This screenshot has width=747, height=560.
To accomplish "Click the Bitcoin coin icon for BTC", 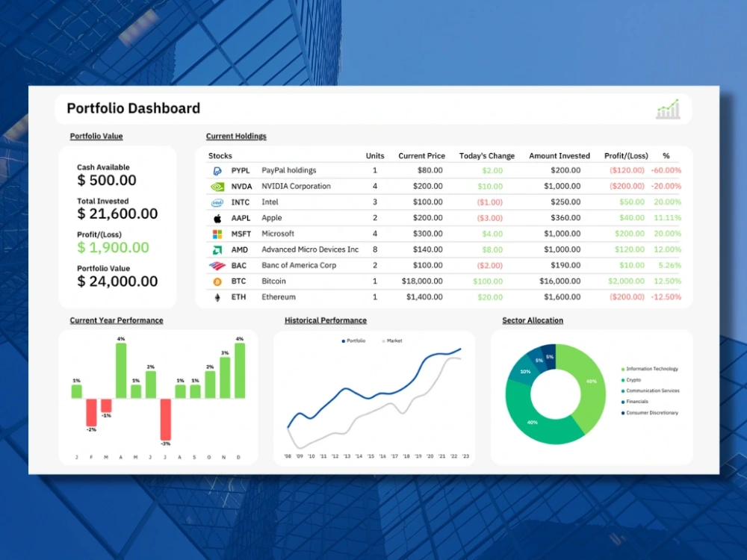I will (x=217, y=281).
